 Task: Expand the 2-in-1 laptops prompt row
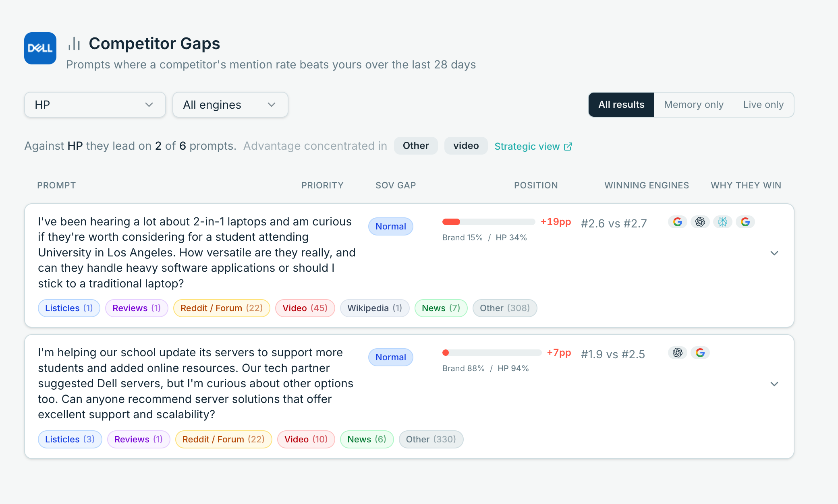774,253
